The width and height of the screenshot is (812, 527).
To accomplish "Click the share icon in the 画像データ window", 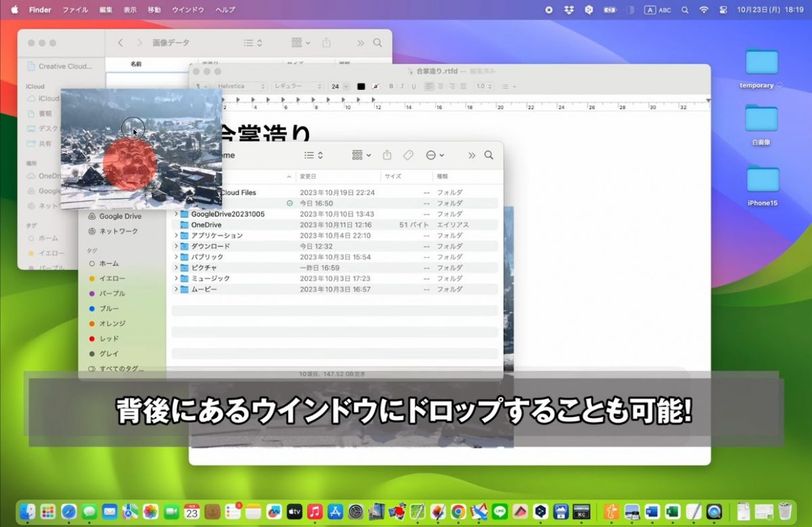I will [327, 43].
